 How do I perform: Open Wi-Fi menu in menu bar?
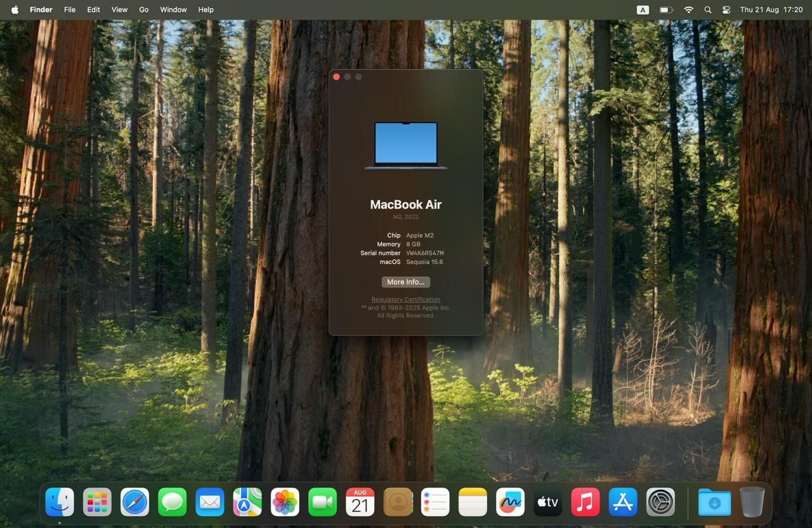click(688, 10)
